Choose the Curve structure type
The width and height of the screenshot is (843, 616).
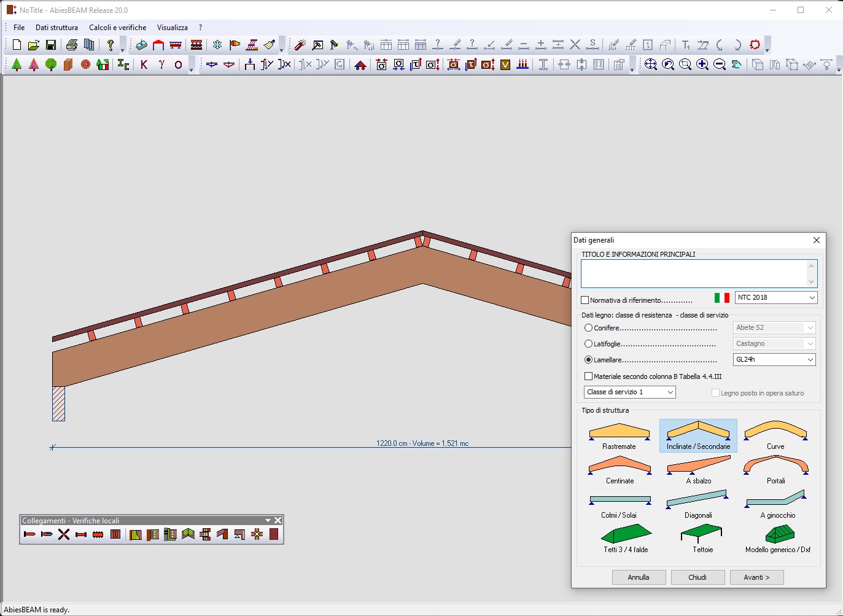[775, 436]
